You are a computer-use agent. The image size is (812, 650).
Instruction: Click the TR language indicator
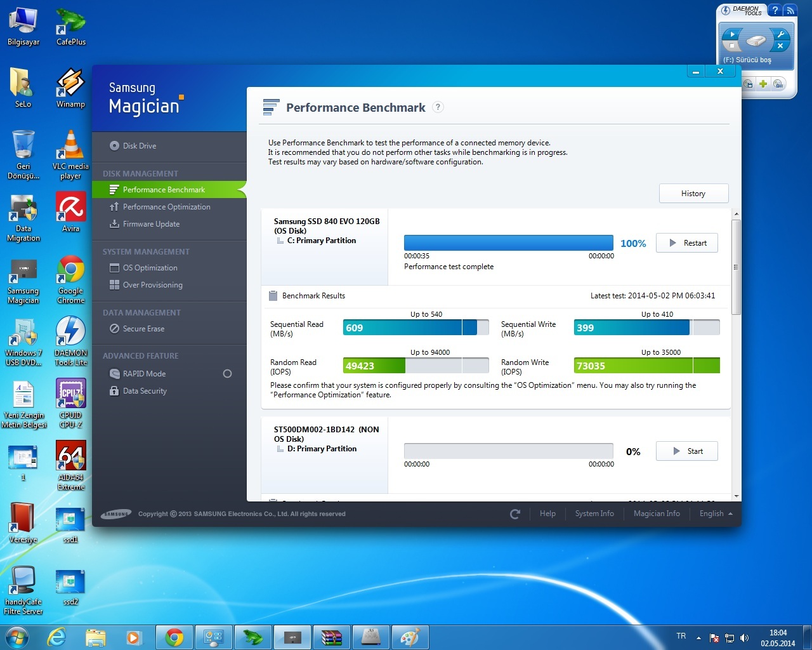pos(681,636)
